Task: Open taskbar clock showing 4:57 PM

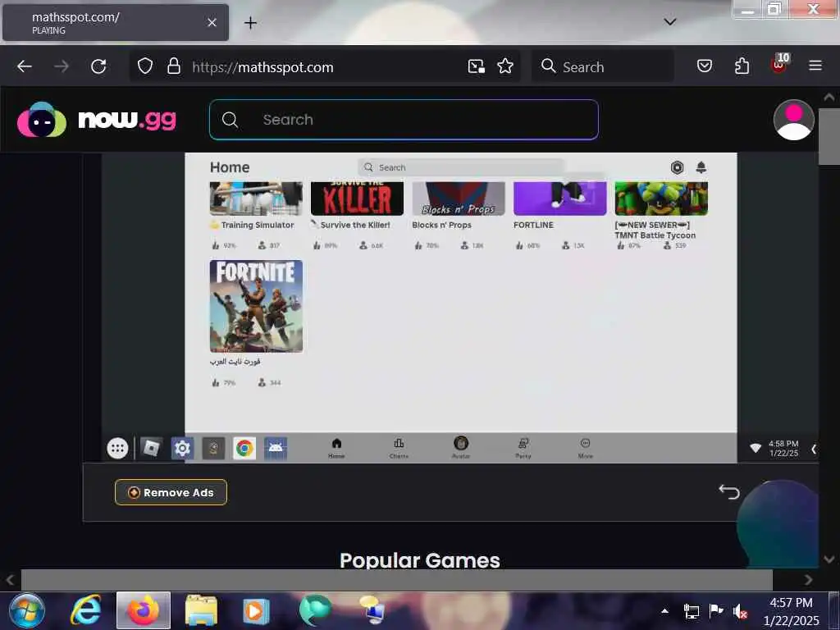Action: [x=791, y=611]
